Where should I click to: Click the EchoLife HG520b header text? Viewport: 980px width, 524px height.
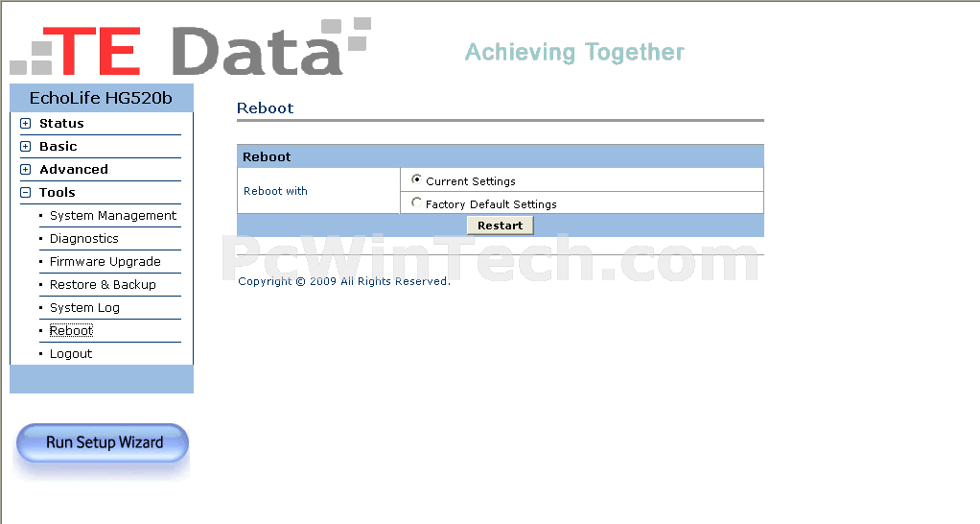click(101, 98)
